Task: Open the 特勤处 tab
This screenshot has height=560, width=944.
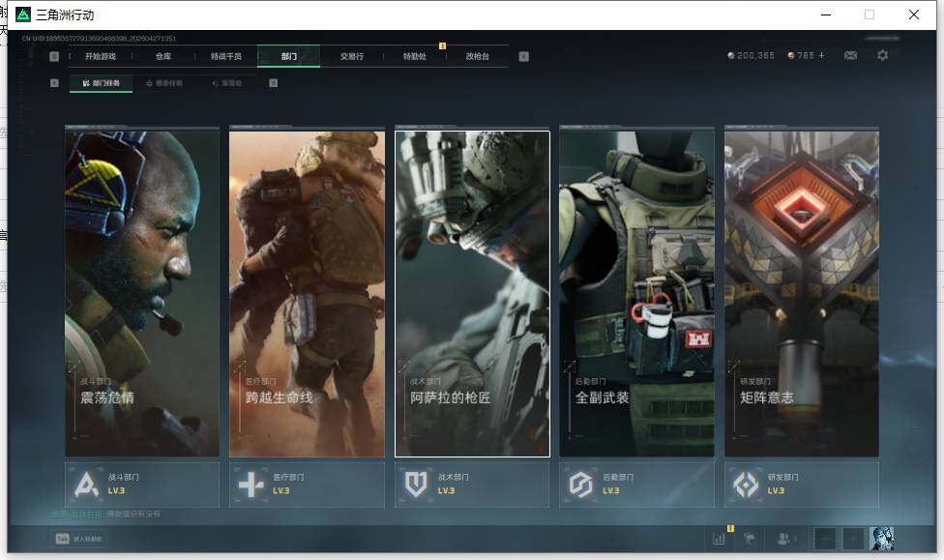Action: (415, 57)
